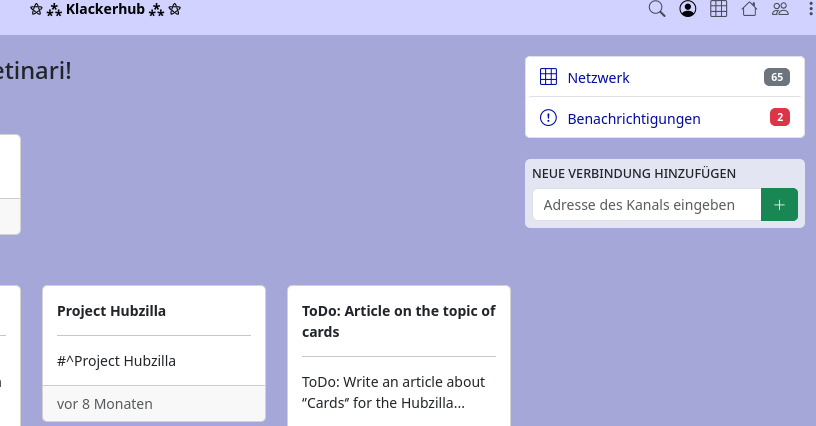Click the Klackerhub site title
816x426 pixels.
pos(105,11)
